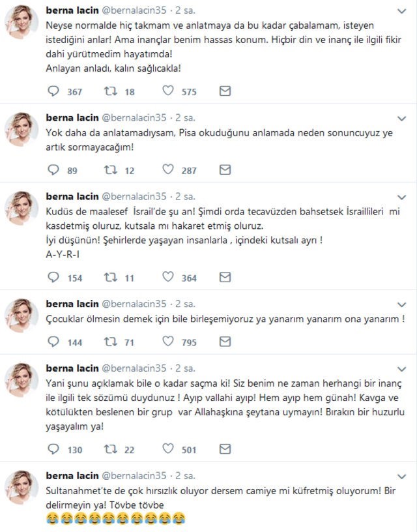
Task: Retweet the Kudüs tweet with 11 retweets
Action: (111, 278)
